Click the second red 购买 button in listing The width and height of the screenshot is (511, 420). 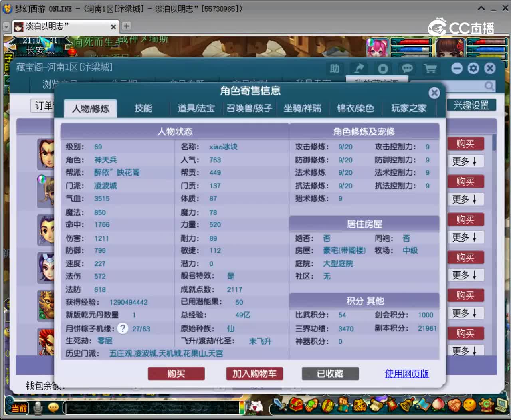(465, 182)
